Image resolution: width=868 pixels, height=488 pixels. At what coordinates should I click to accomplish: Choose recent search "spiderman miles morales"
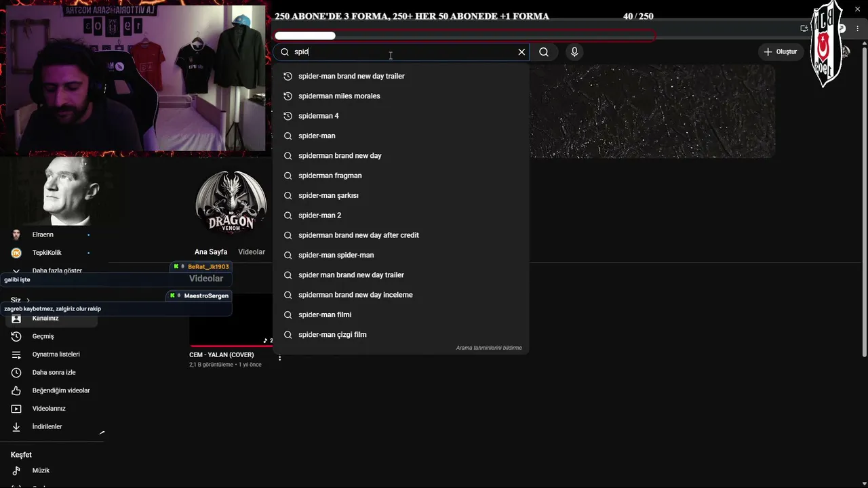click(401, 96)
